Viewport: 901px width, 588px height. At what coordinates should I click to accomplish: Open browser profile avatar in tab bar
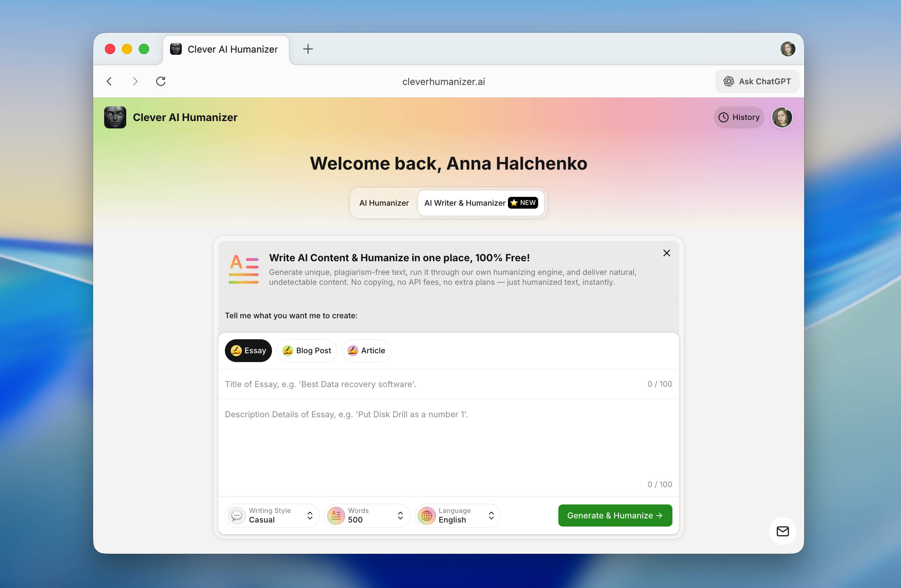coord(787,49)
